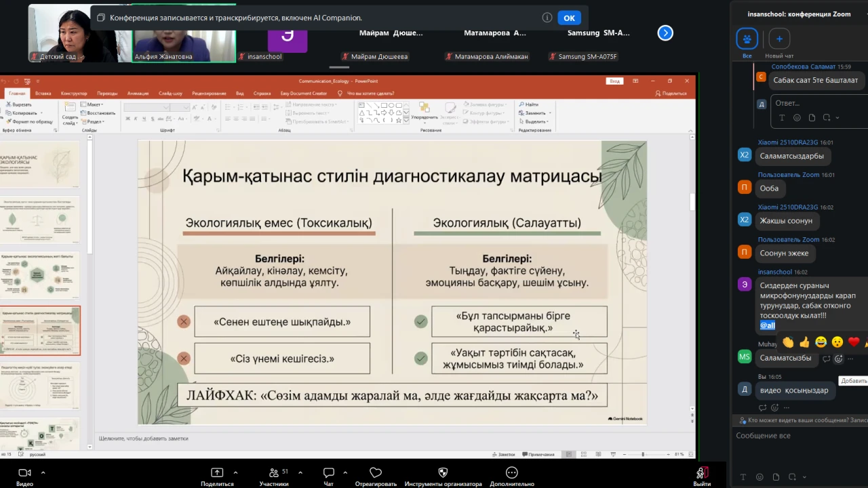Click the Zoom Video camera icon
This screenshot has height=488, width=868.
pos(24,472)
